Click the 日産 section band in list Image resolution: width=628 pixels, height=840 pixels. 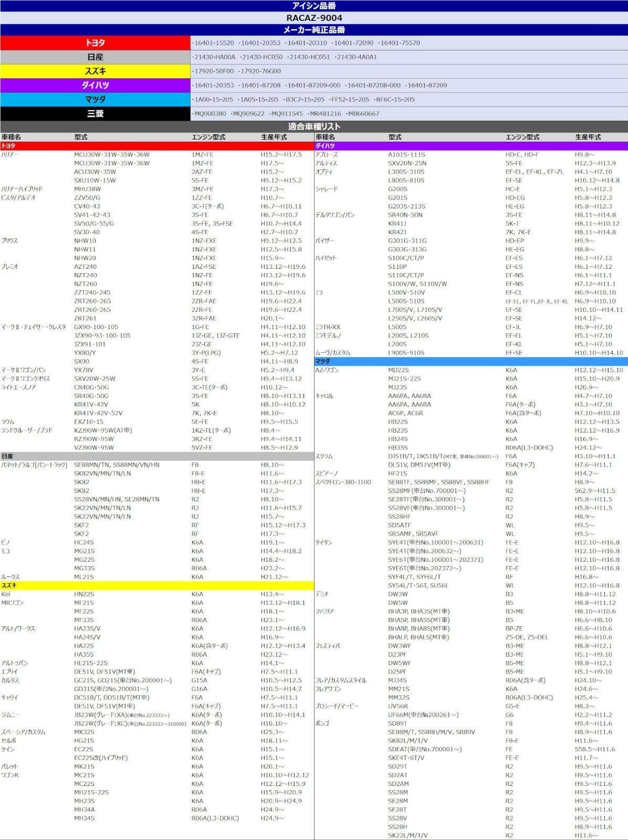click(x=157, y=456)
